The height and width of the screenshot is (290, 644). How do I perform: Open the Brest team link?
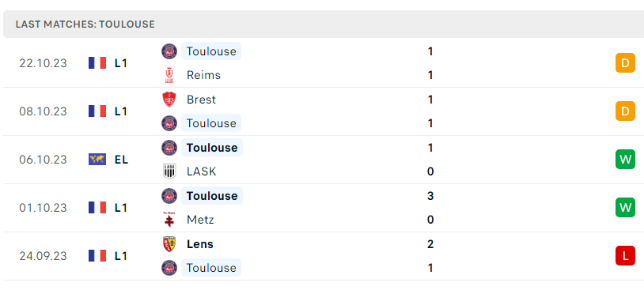coord(201,100)
